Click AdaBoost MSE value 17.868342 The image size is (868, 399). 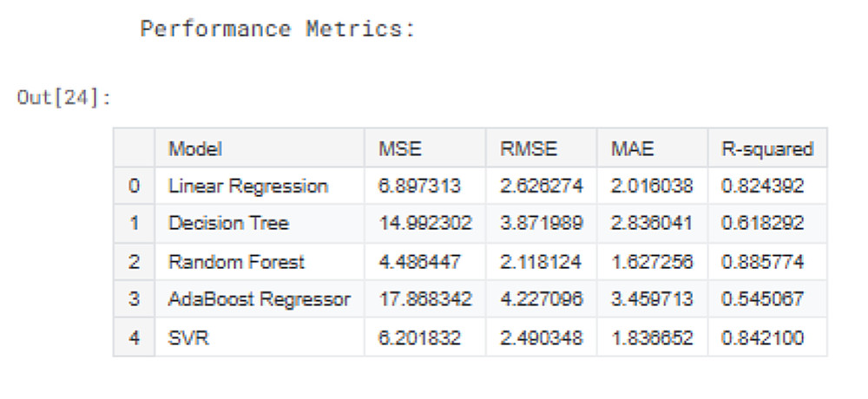pyautogui.click(x=425, y=299)
